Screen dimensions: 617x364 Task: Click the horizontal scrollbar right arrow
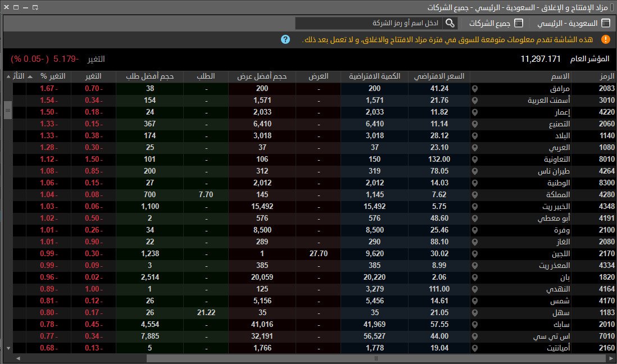(x=611, y=358)
